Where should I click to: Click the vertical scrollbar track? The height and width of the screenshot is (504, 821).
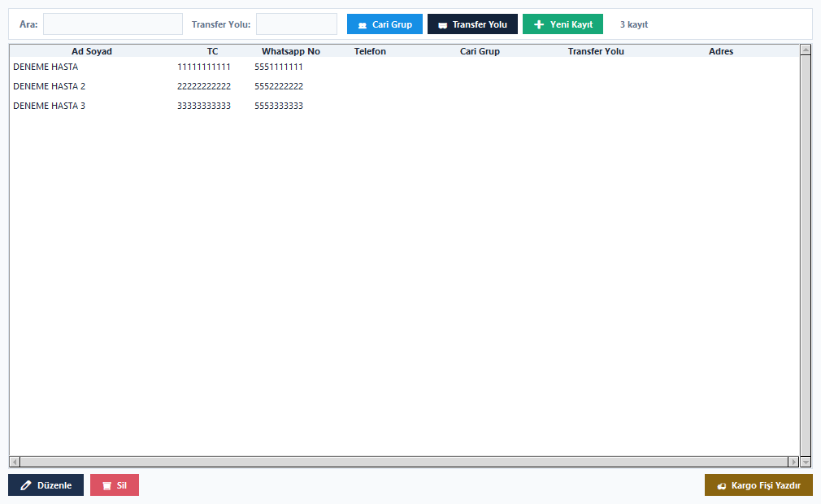[x=806, y=256]
